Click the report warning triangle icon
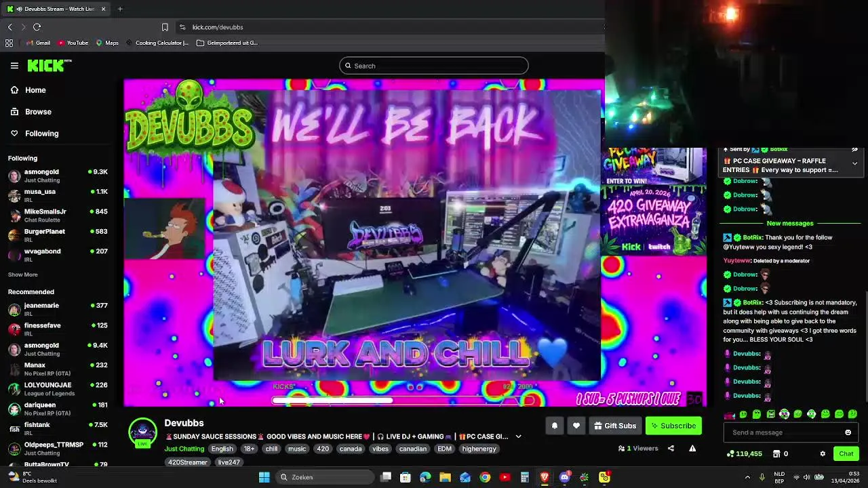 tap(692, 449)
